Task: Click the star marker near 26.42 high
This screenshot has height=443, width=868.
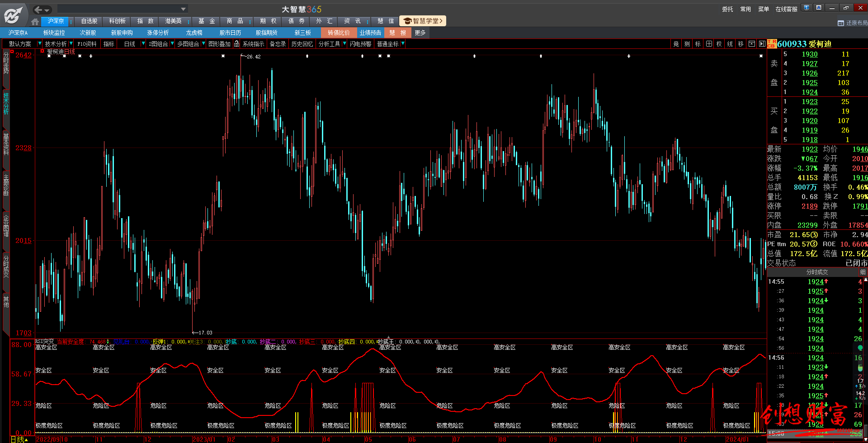Action: [223, 56]
